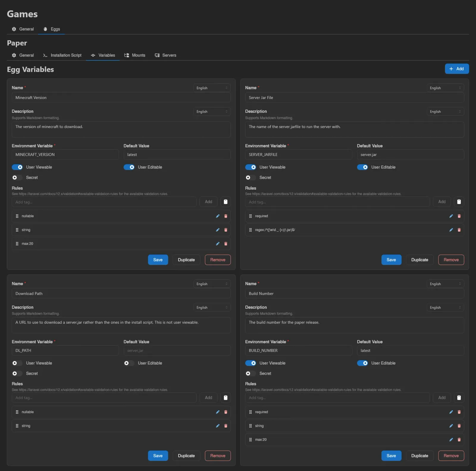Viewport: 476px width, 471px height.
Task: Toggle User Viewable for Minecraft Version
Action: pyautogui.click(x=17, y=167)
